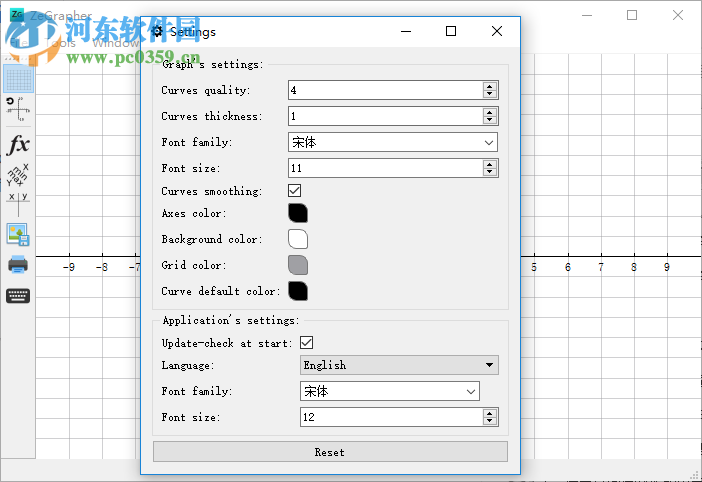The height and width of the screenshot is (482, 702).
Task: Click the Settings gear icon in title
Action: click(x=157, y=31)
